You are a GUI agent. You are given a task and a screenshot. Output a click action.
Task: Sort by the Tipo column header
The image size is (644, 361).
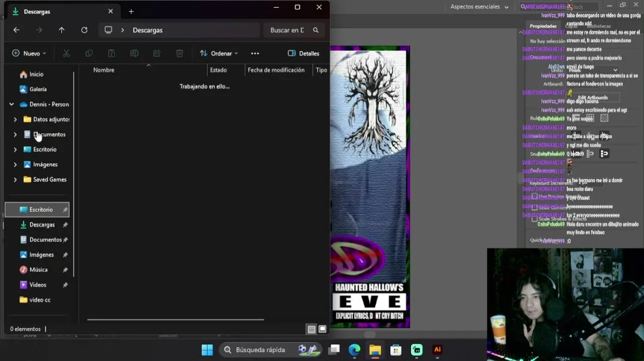coord(321,70)
